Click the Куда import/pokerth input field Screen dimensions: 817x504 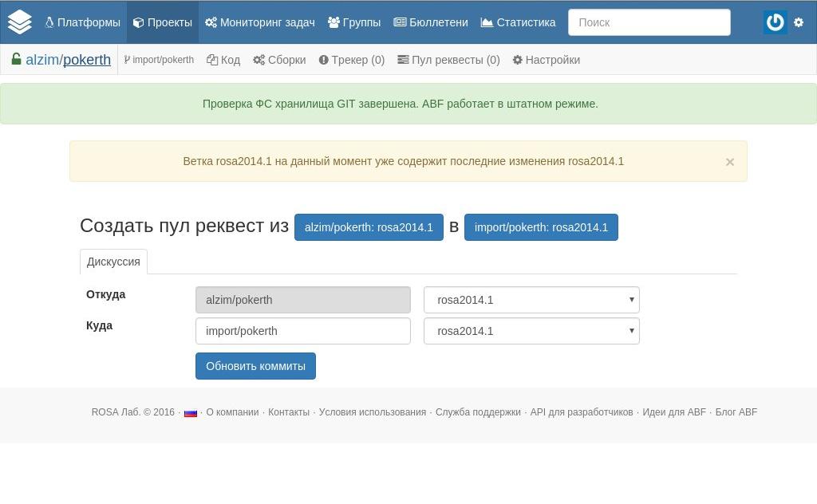click(x=303, y=331)
